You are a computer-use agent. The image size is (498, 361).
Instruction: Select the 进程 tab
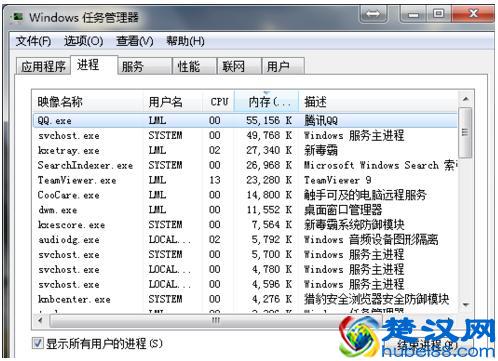(94, 65)
